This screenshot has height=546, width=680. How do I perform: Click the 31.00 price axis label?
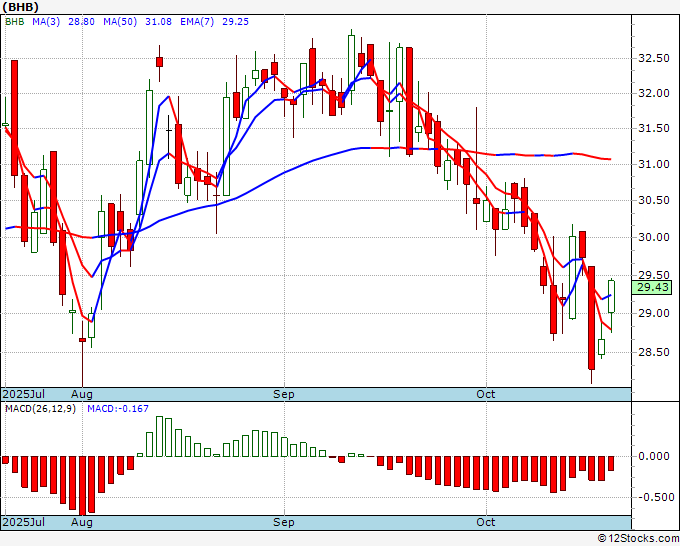click(x=654, y=164)
